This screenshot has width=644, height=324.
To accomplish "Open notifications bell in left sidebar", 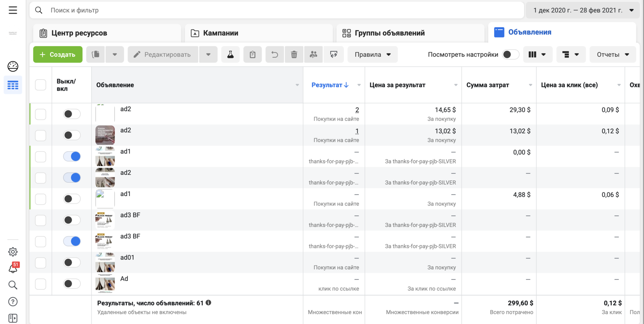I will 13,268.
